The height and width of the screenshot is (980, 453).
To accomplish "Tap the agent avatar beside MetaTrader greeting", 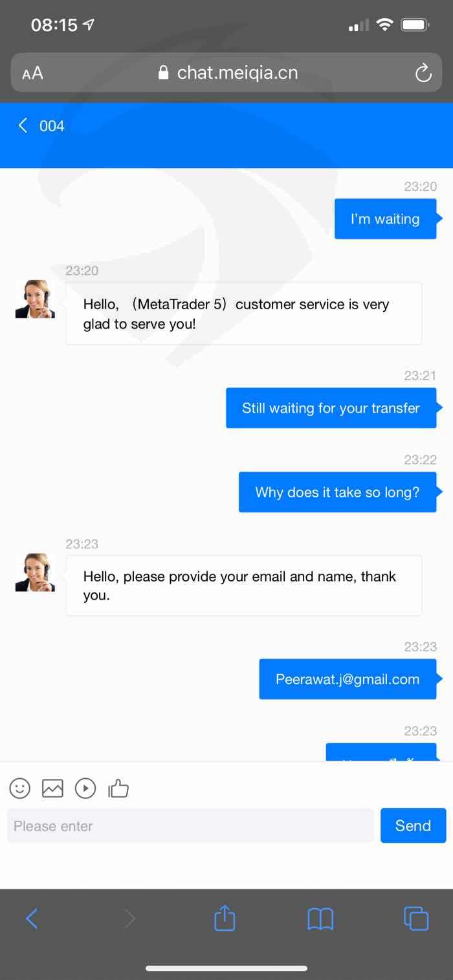I will coord(35,299).
